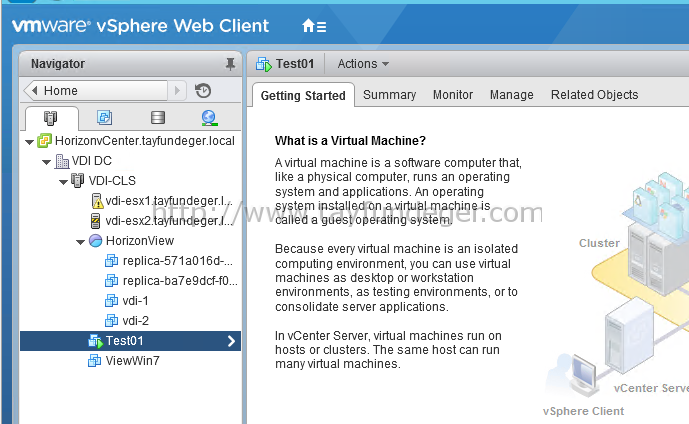Switch to Hosts and Clusters view icon
689x424 pixels.
pos(51,118)
